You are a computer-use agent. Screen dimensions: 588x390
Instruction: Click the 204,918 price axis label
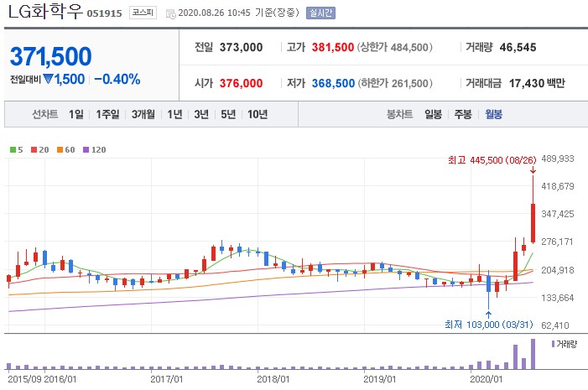tap(558, 270)
